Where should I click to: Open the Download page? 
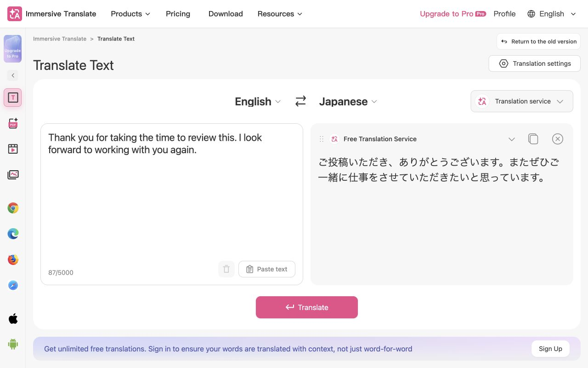pyautogui.click(x=226, y=14)
